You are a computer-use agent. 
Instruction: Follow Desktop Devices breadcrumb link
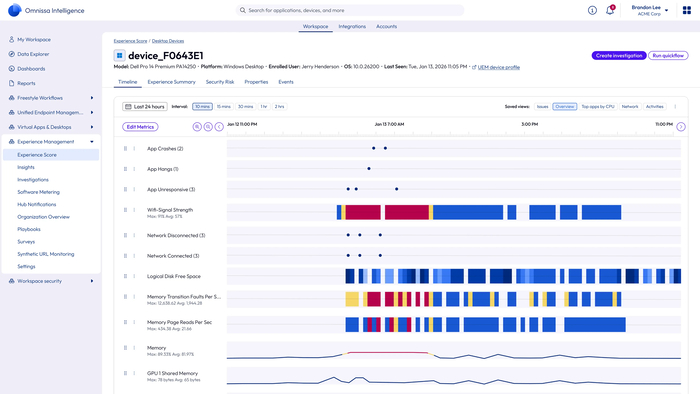[168, 41]
